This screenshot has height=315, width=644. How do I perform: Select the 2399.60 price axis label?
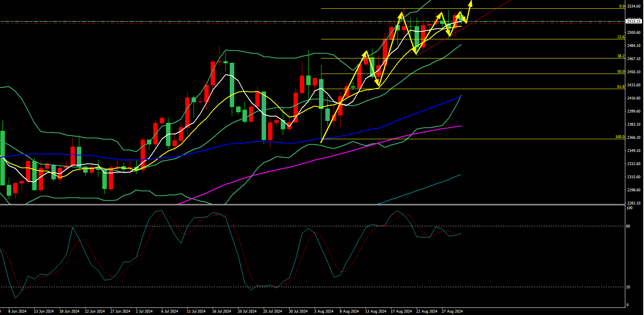634,111
